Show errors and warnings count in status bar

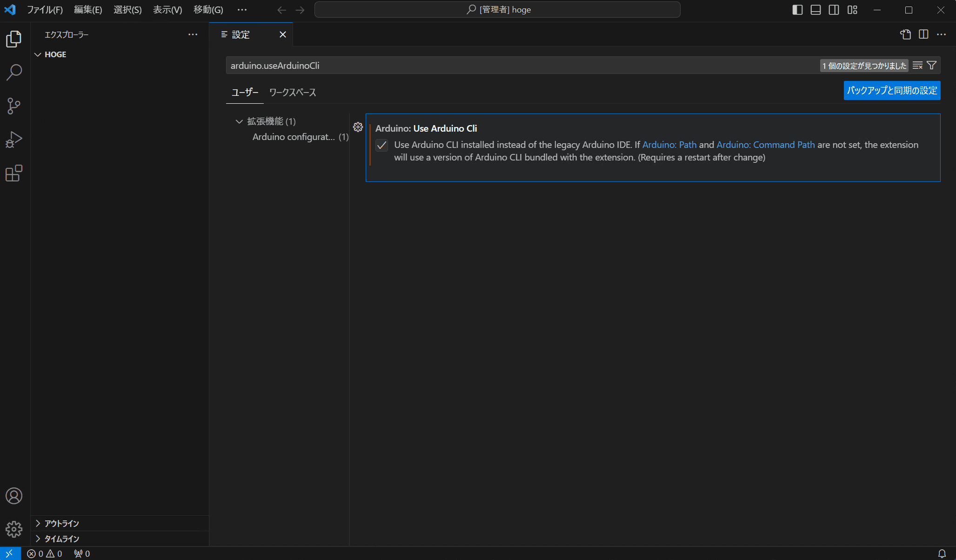coord(45,553)
